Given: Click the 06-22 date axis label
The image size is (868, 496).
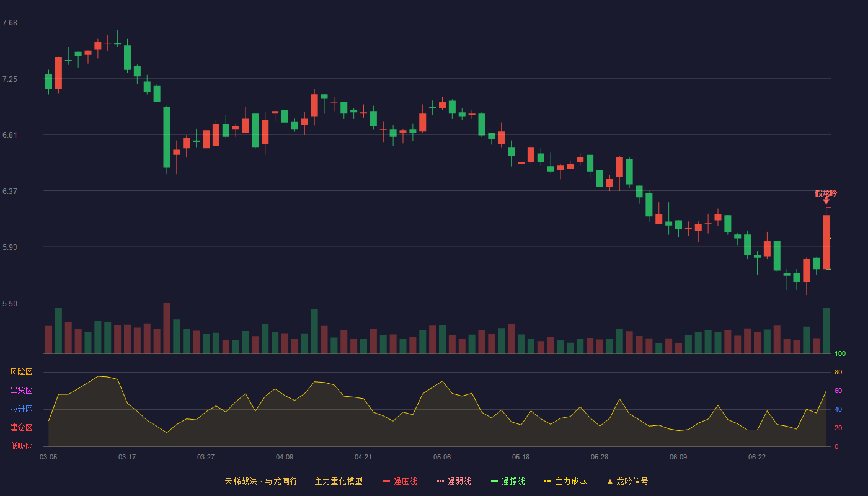Looking at the screenshot, I should click(x=757, y=457).
